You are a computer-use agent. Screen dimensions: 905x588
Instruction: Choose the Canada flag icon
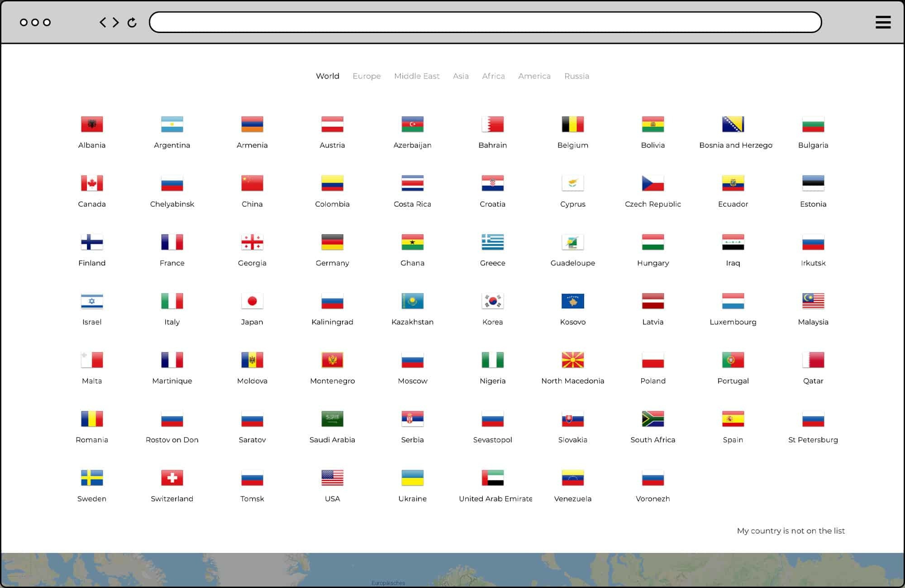point(92,183)
